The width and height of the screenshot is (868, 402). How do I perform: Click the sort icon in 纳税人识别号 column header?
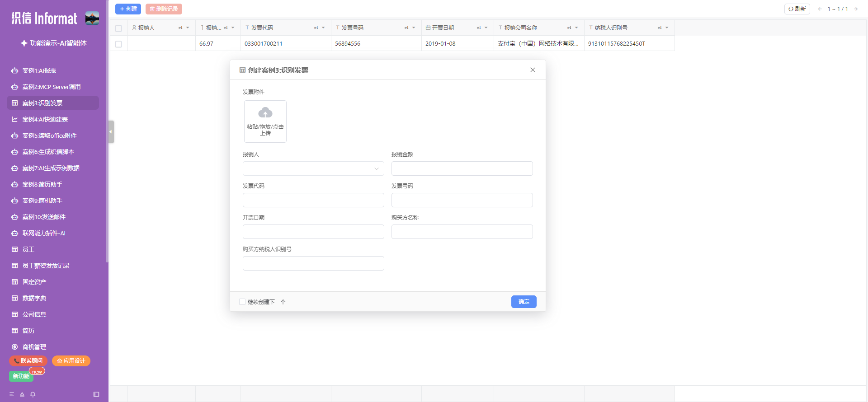(660, 28)
